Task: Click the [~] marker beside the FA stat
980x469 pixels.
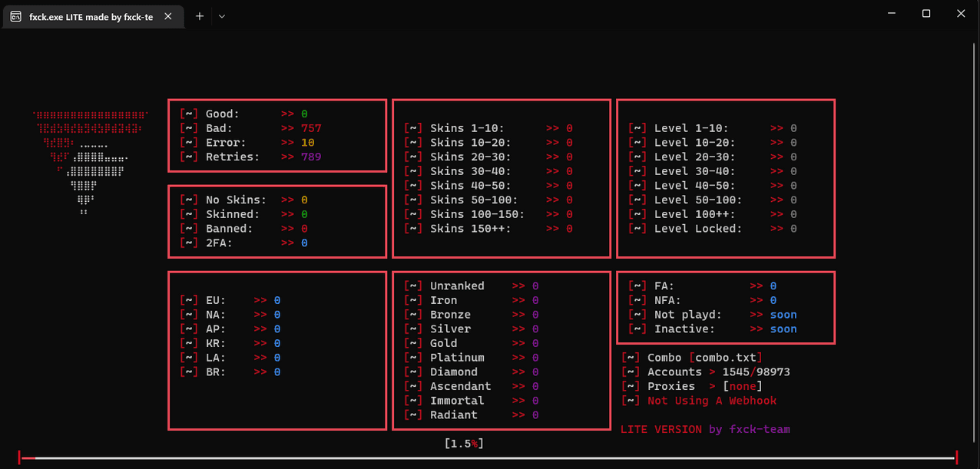Action: click(637, 286)
